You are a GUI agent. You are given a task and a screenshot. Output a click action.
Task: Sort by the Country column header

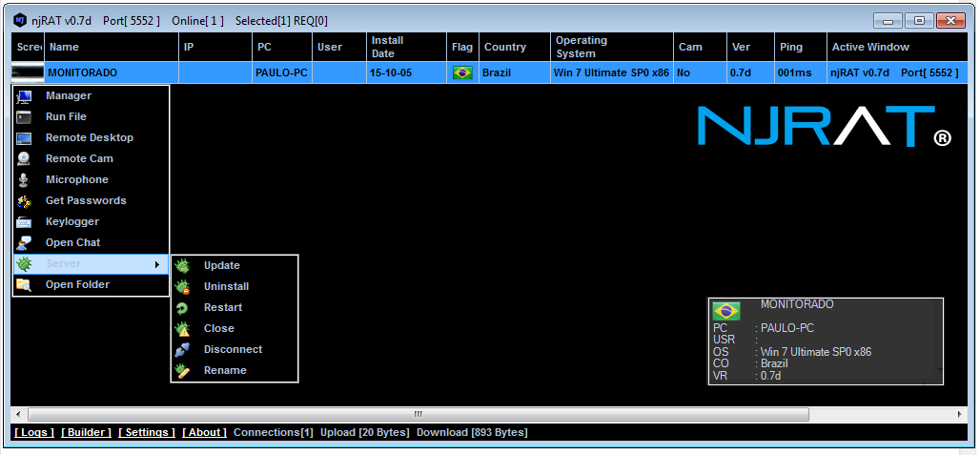pos(515,48)
